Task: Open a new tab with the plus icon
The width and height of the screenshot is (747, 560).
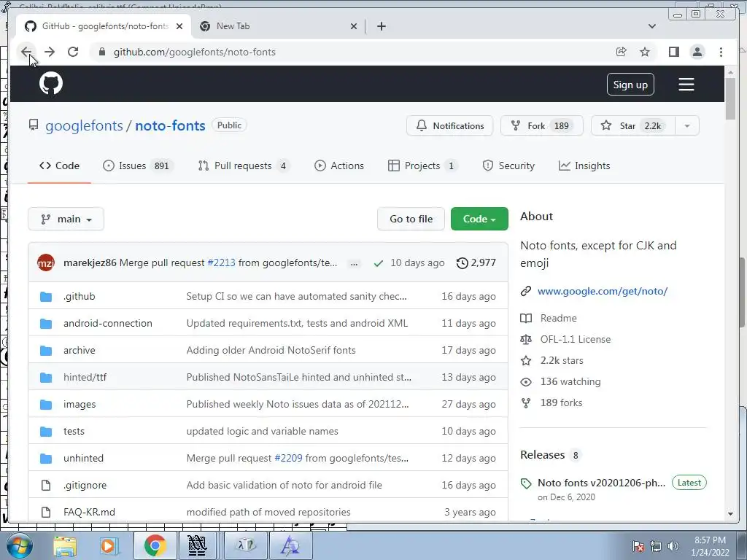Action: 381,26
